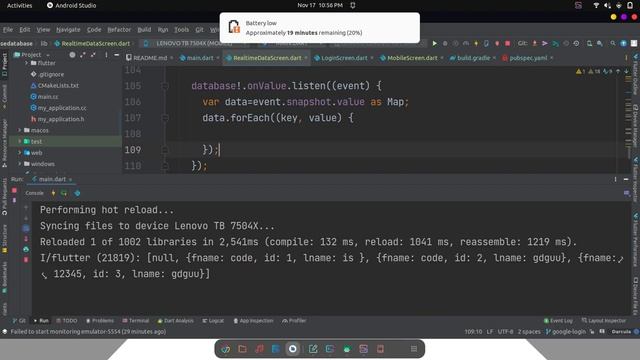Stop the run with the red square in the Run panel
The height and width of the screenshot is (360, 640).
(14, 191)
